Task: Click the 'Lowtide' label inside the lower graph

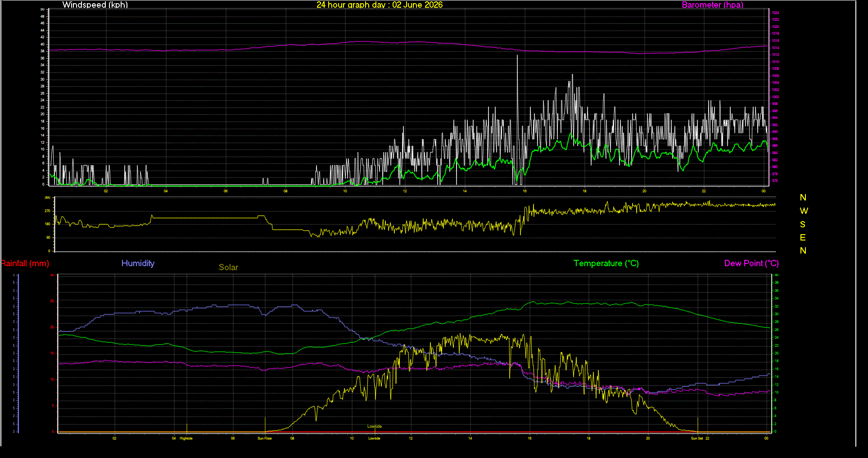Action: [375, 426]
